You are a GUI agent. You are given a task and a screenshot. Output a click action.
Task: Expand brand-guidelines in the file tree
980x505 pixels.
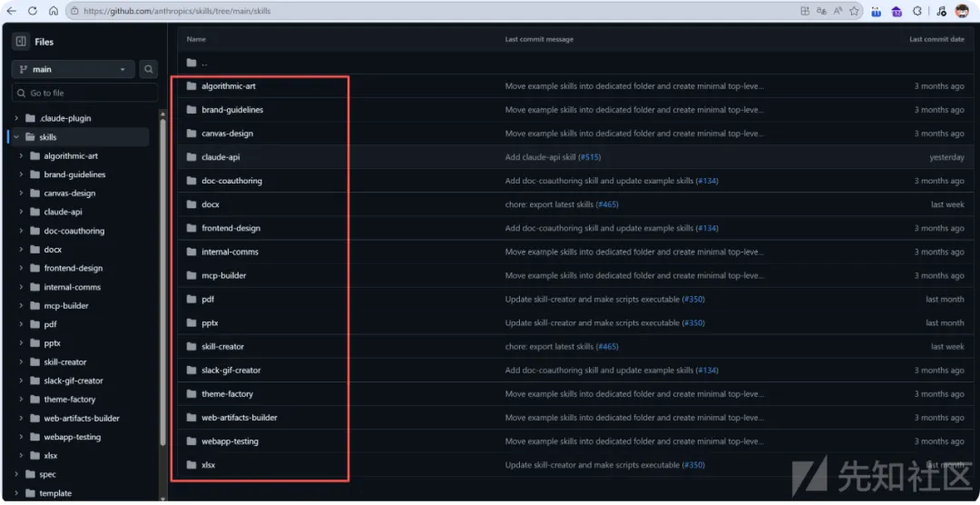click(x=21, y=174)
